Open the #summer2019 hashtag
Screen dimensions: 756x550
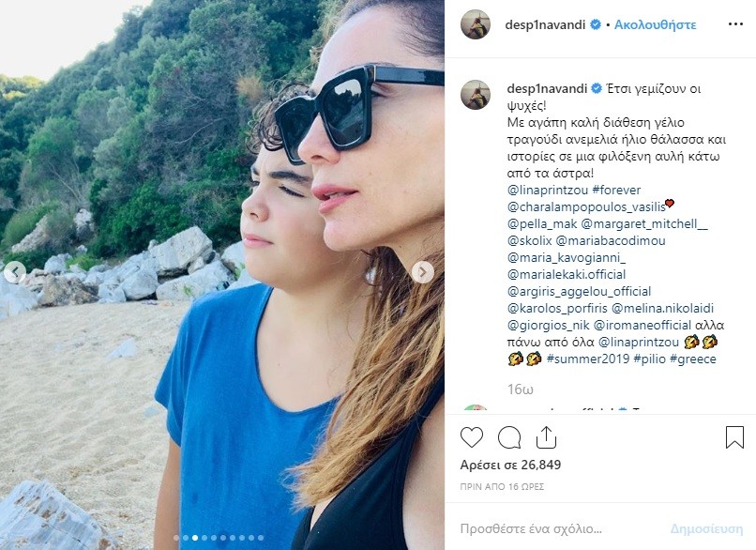coord(581,359)
